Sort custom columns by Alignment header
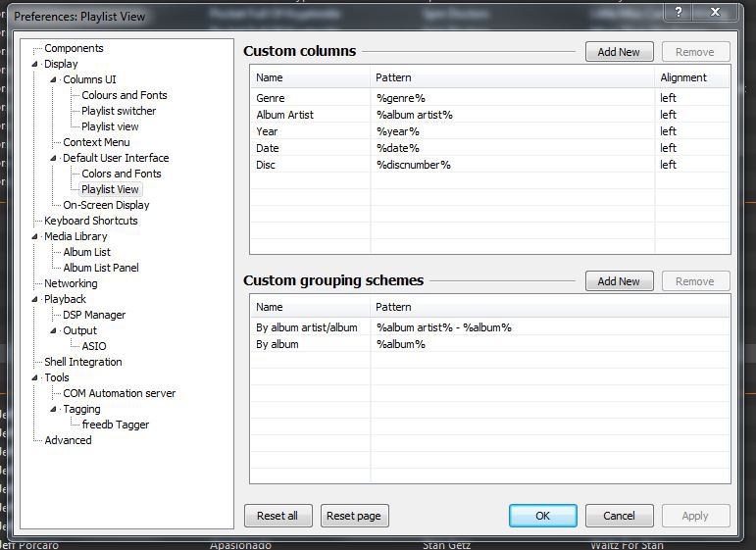Viewport: 756px width, 550px height. 692,77
